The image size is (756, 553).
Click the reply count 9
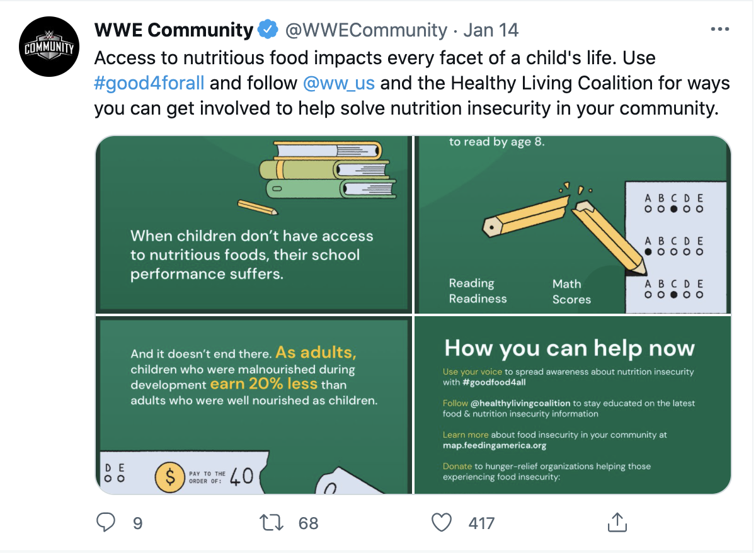(x=137, y=523)
